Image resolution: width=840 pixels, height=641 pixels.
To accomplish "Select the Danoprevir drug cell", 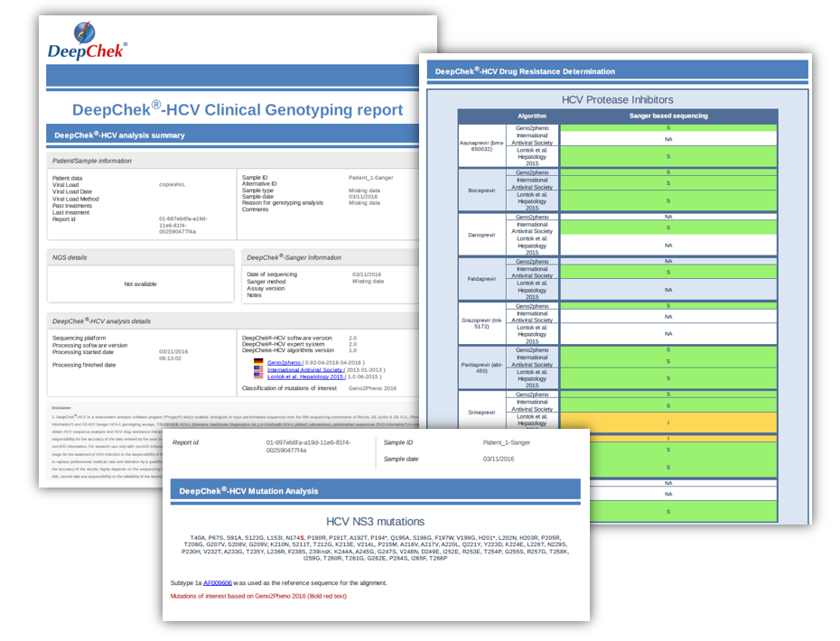I will [481, 235].
